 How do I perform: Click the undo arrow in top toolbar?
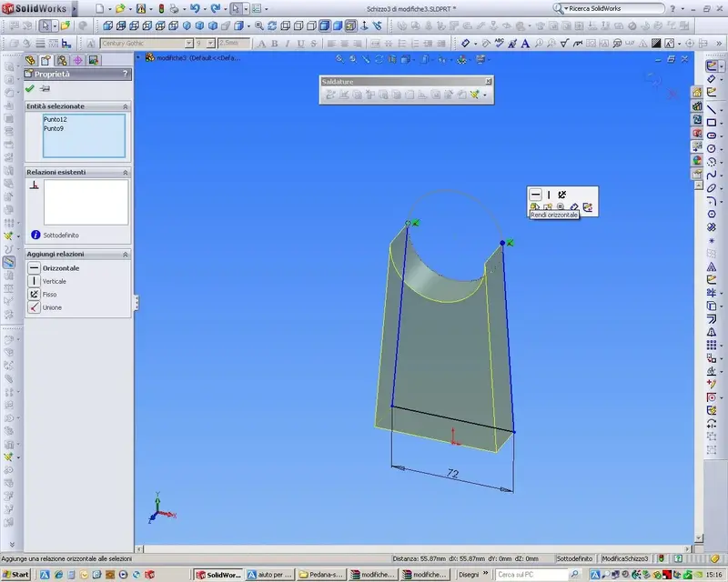pos(195,8)
